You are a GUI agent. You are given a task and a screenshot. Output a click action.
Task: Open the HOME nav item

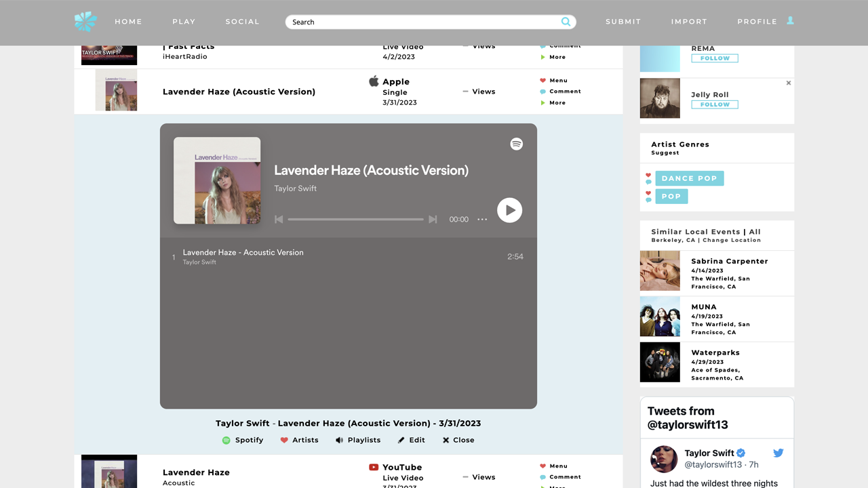128,22
